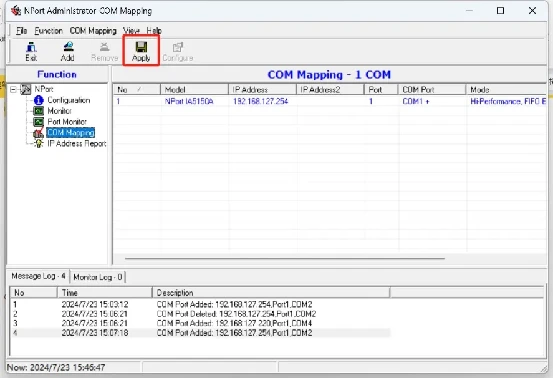This screenshot has height=380, width=554.
Task: Open the View menu
Action: click(x=131, y=31)
